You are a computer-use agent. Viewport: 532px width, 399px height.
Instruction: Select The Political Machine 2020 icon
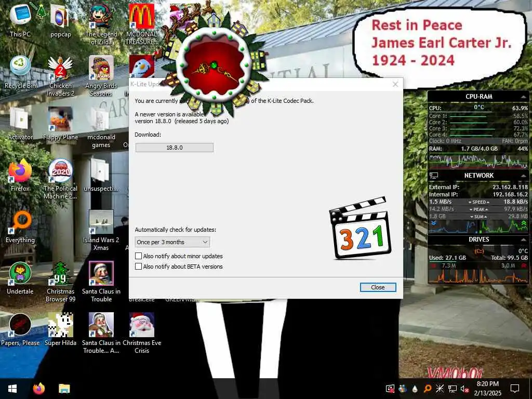(x=60, y=179)
